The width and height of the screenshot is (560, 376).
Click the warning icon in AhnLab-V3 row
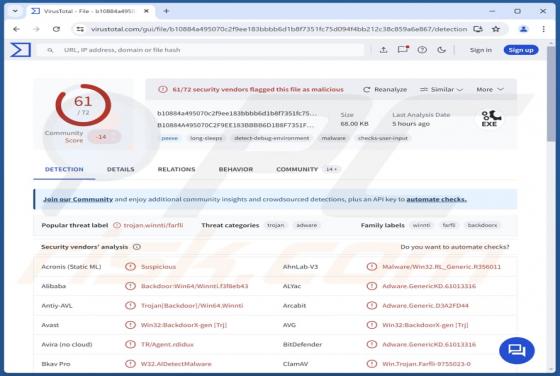tap(372, 266)
